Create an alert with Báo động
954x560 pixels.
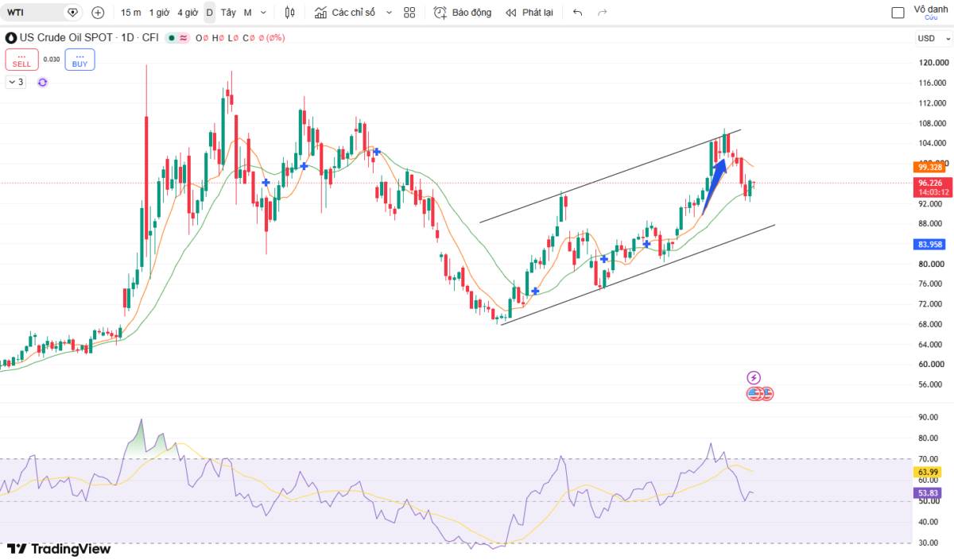463,13
